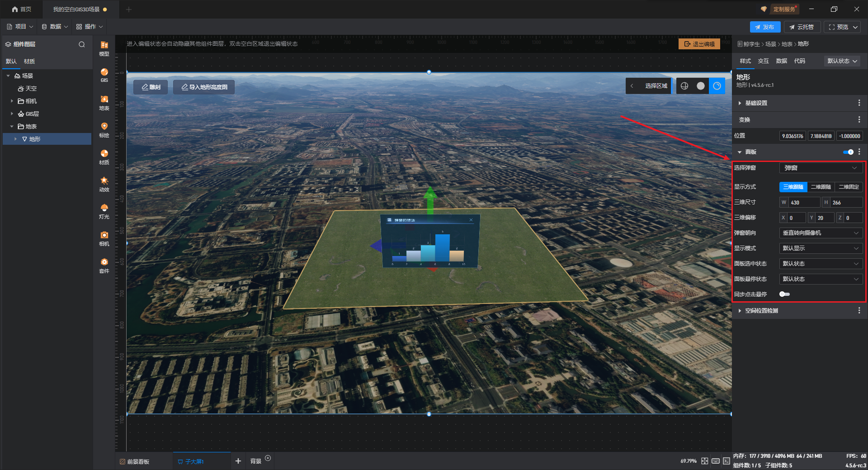This screenshot has height=470, width=868.
Task: Open the 灯光 lighting icon
Action: (x=104, y=211)
